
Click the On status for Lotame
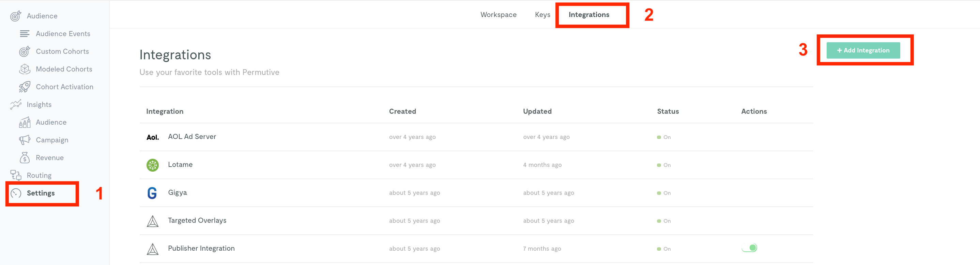pyautogui.click(x=664, y=165)
